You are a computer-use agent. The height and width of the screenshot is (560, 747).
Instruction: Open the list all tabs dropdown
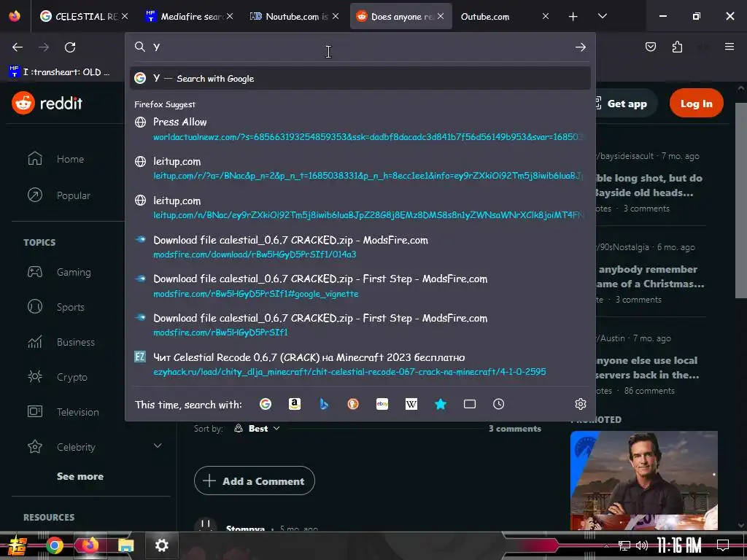pyautogui.click(x=603, y=16)
